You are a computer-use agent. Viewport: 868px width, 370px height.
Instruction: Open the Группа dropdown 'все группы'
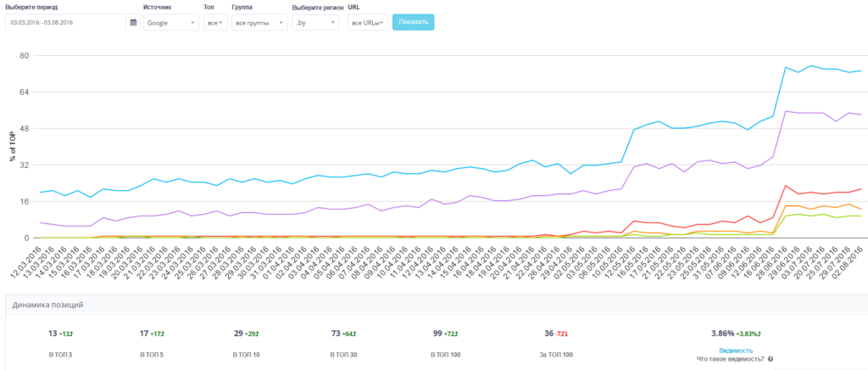[x=259, y=23]
